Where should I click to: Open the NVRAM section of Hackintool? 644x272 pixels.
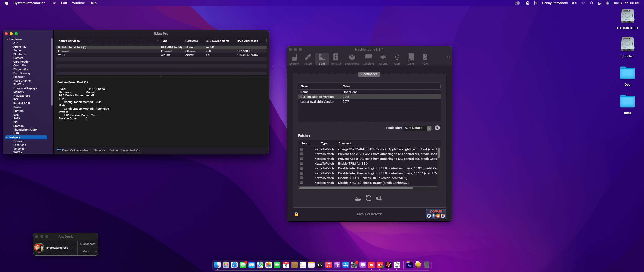point(336,59)
